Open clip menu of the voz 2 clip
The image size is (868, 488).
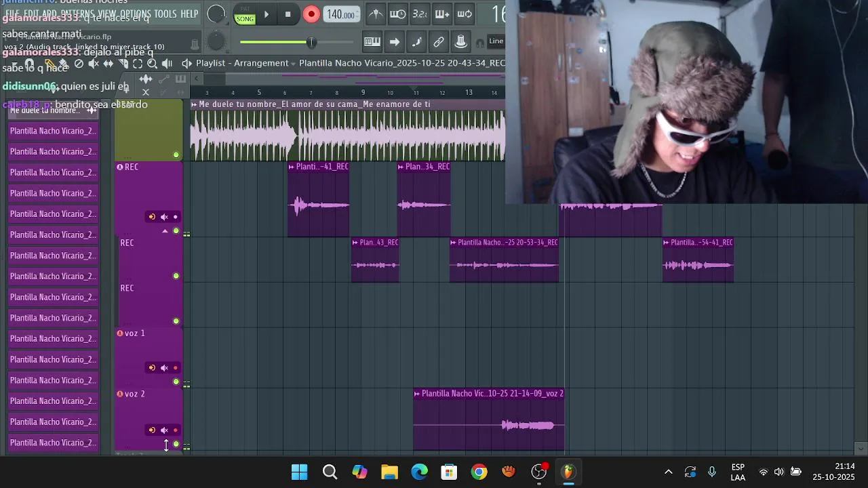pos(417,394)
